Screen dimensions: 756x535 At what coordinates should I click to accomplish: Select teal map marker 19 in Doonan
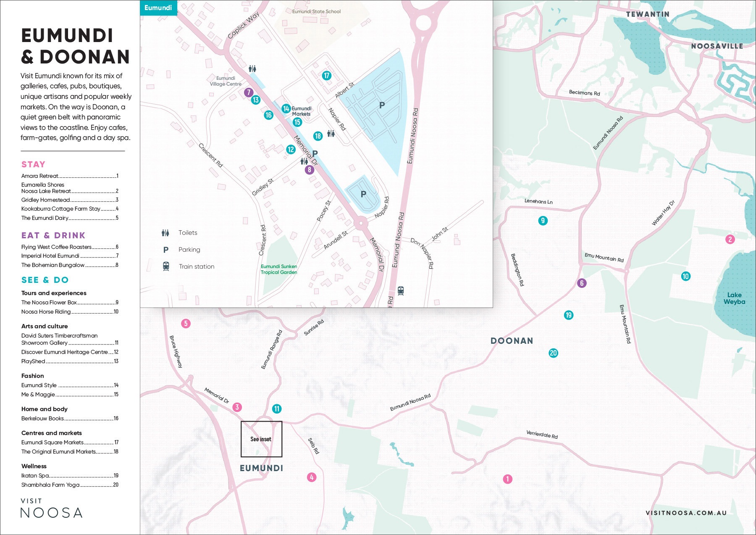569,315
